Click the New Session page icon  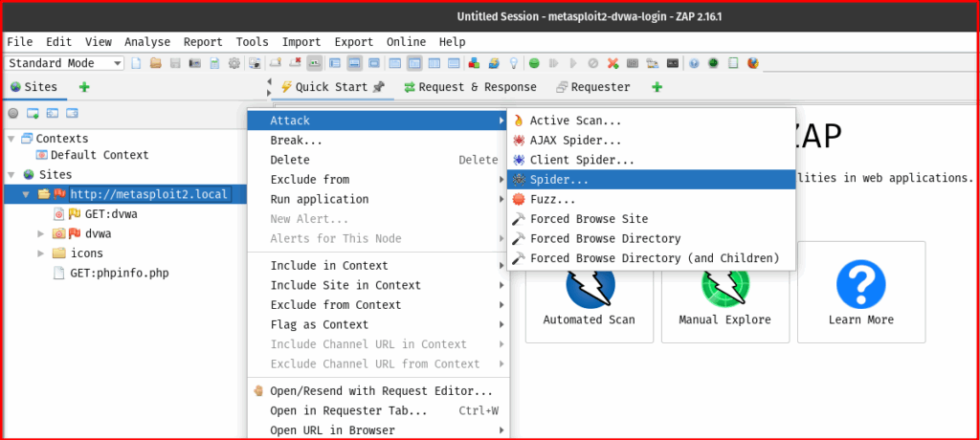click(136, 63)
